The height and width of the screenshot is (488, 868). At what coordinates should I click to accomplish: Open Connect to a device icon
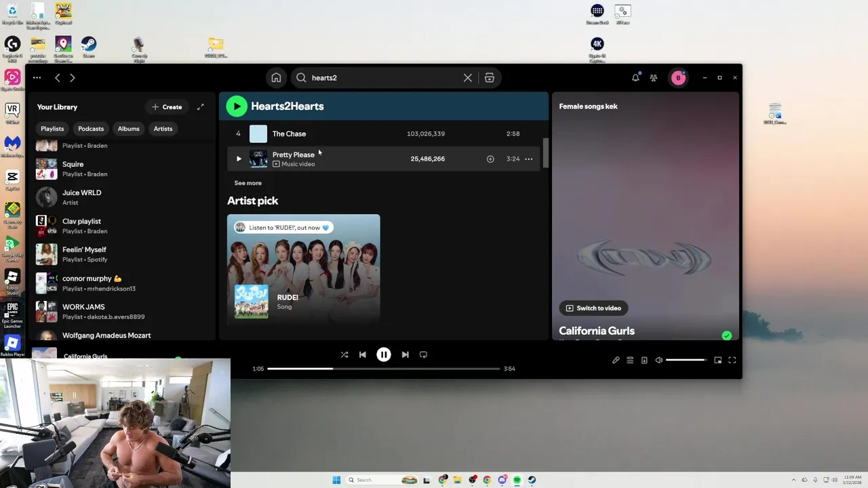coord(644,360)
